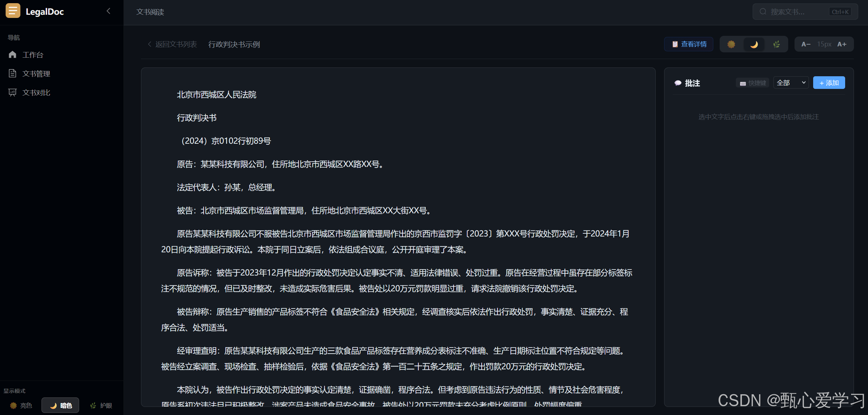Enable 亮色 display mode at bottom

21,406
